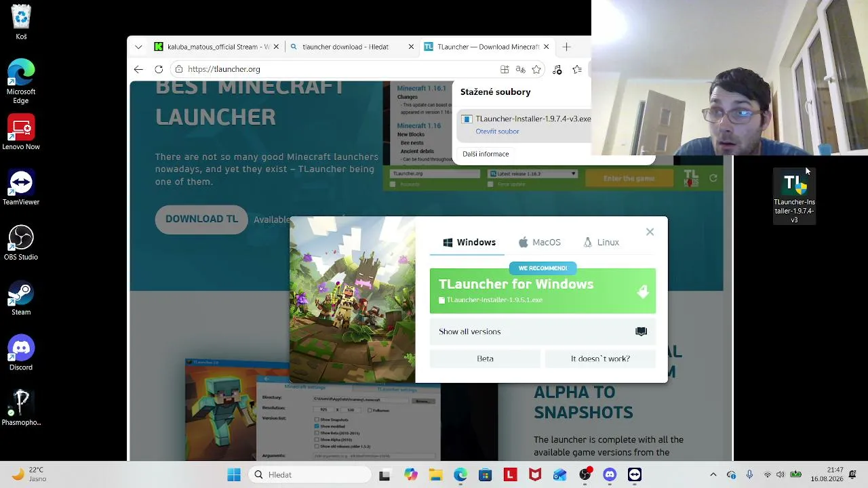Launch Microsoft Edge from the desktop
The width and height of the screenshot is (868, 488).
(x=21, y=82)
